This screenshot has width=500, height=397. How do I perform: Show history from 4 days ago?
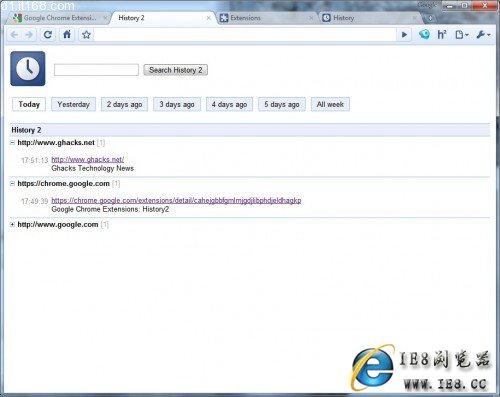pos(229,104)
